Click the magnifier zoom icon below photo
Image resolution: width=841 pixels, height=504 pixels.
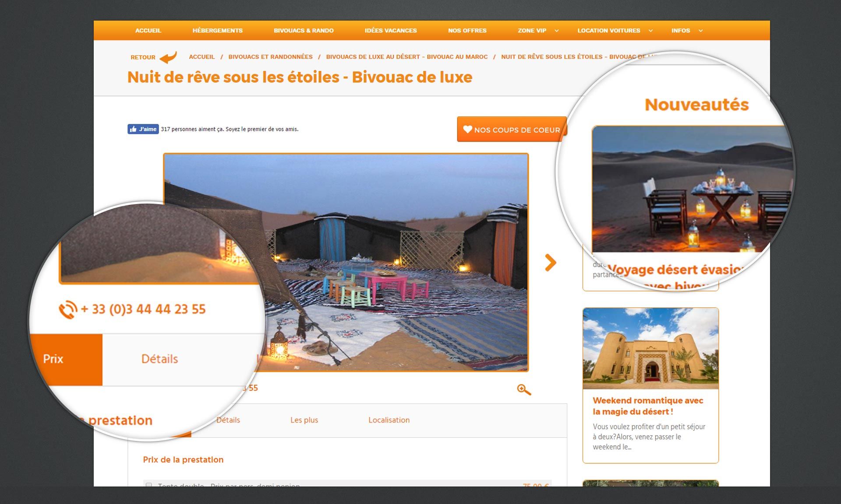click(x=523, y=389)
